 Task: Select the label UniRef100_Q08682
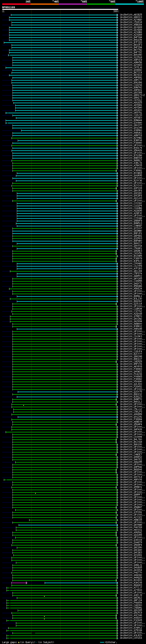(131, 70)
